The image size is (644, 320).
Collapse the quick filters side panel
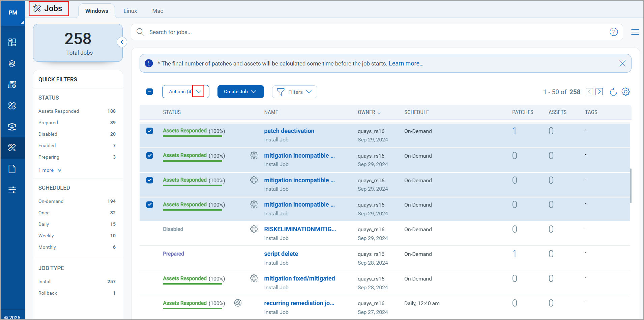click(122, 42)
